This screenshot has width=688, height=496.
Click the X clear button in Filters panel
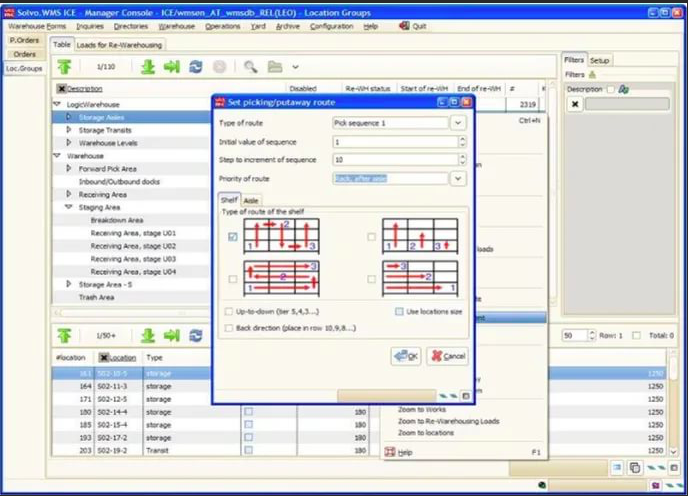click(x=575, y=104)
